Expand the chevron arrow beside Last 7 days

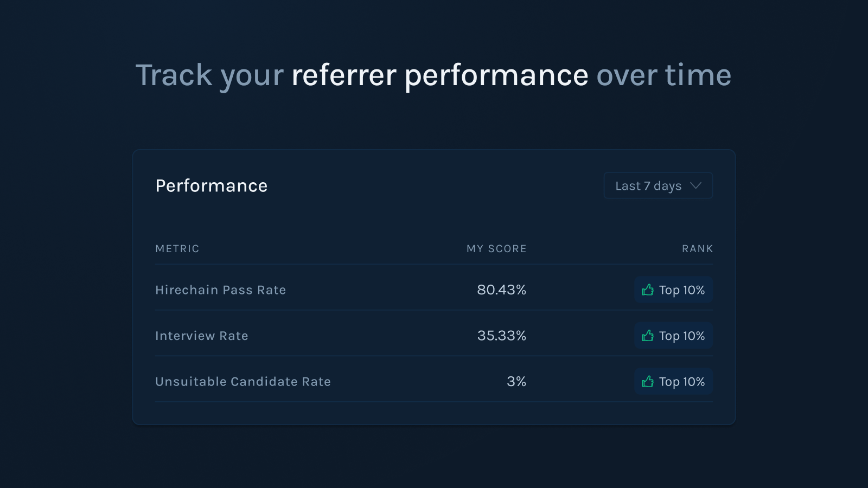coord(695,186)
